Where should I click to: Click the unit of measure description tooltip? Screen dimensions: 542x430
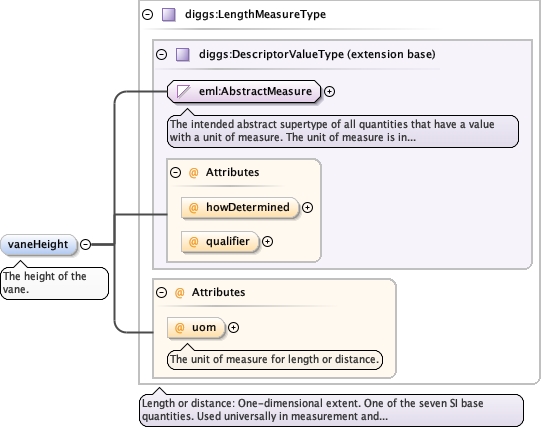[275, 359]
